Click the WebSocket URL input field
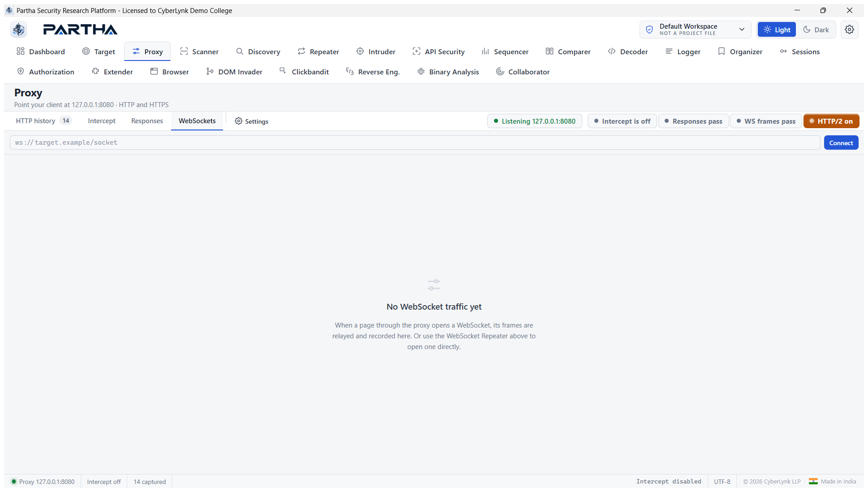 point(415,142)
